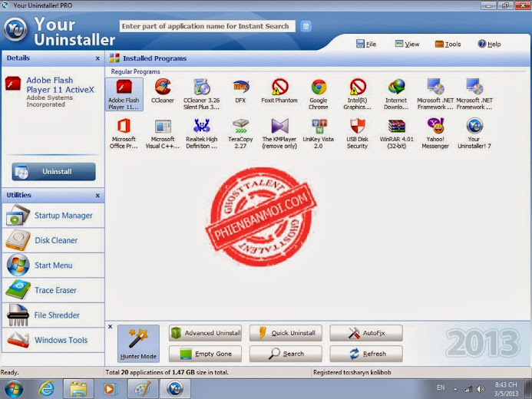Open Startup Manager utility
The image size is (532, 399).
tap(53, 216)
